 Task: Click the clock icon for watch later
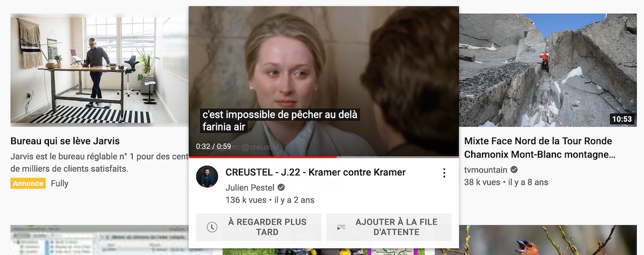(x=212, y=227)
